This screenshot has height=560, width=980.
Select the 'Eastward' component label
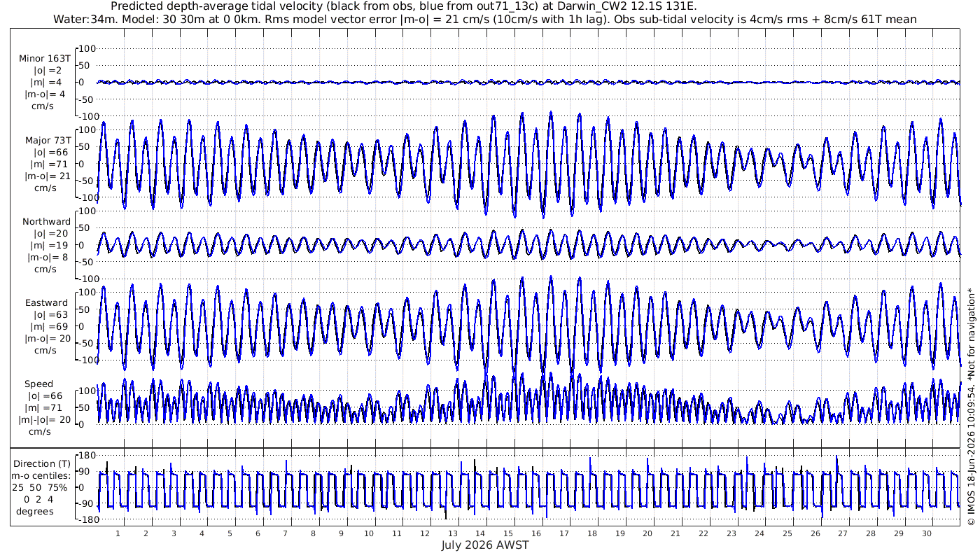pos(47,302)
